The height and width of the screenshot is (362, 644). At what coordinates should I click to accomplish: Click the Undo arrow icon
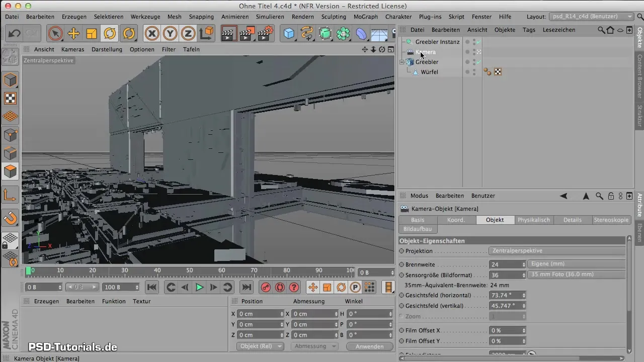tap(15, 34)
